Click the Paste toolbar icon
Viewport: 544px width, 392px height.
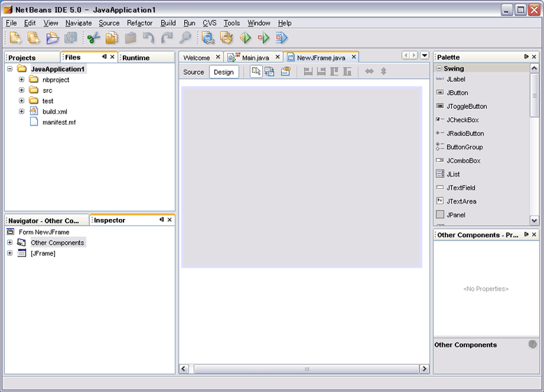(130, 38)
